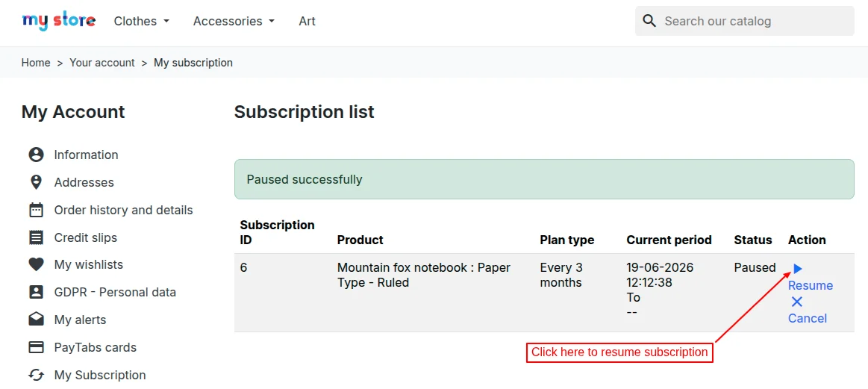Click the GDPR personal data icon
Image resolution: width=868 pixels, height=389 pixels.
(x=36, y=292)
